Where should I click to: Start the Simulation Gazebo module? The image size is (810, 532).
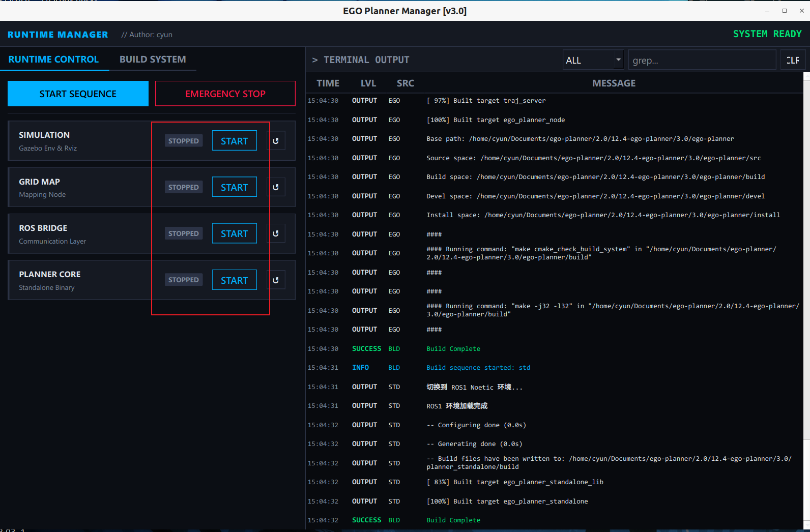[234, 141]
